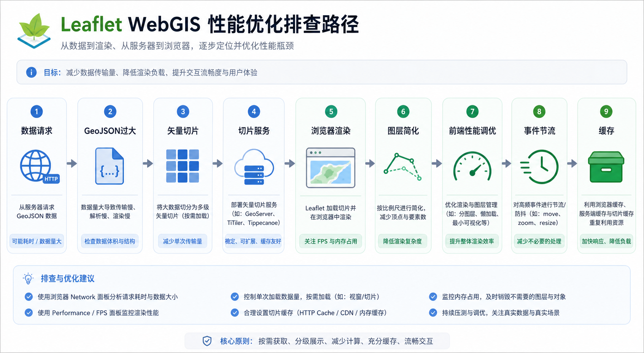Select the 加快响应、降低负载 tag

coord(606,241)
